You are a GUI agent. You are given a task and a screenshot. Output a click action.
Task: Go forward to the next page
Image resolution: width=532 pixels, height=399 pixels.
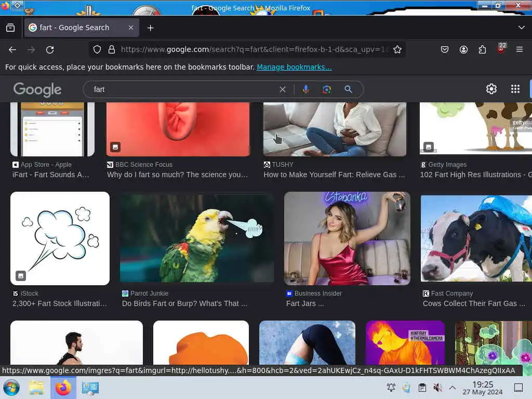[31, 50]
